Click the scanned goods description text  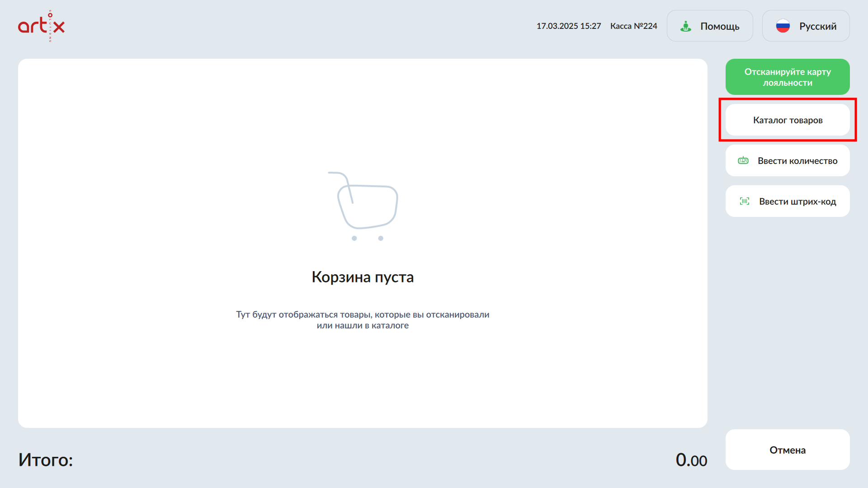click(x=363, y=320)
